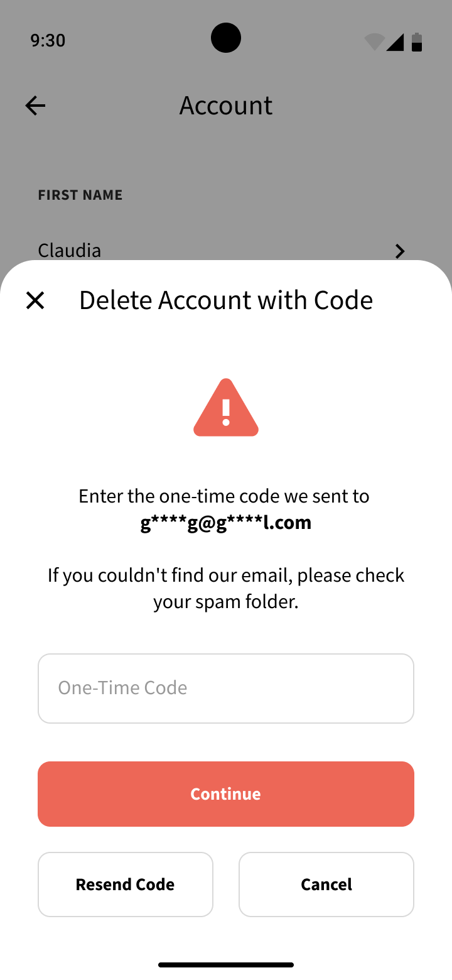Screen dimensions: 452x980
Task: Focus the One-Time Code input field
Action: point(226,688)
